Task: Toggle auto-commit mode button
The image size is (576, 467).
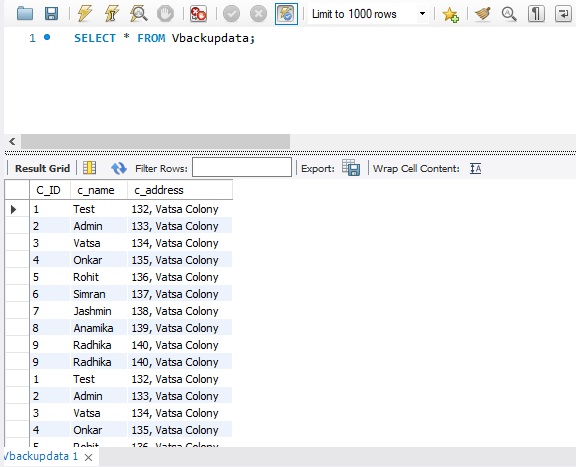Action: point(286,14)
